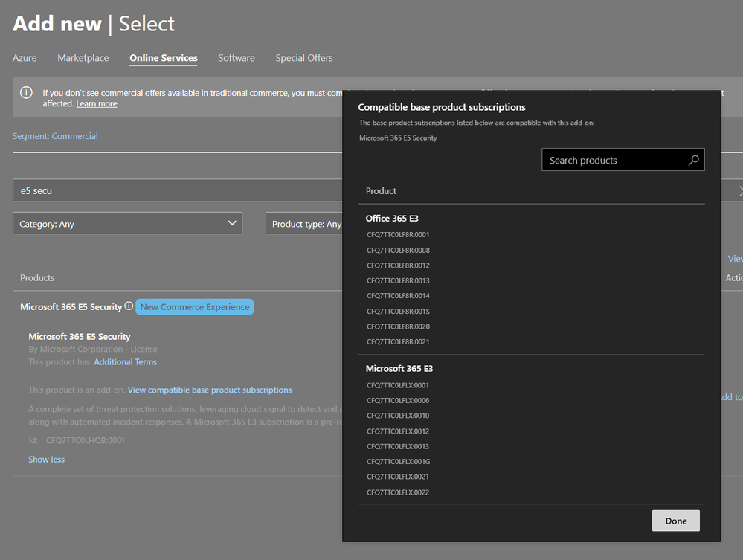
Task: Click SKU CFQ7TTC0LFLX:0010
Action: (398, 416)
